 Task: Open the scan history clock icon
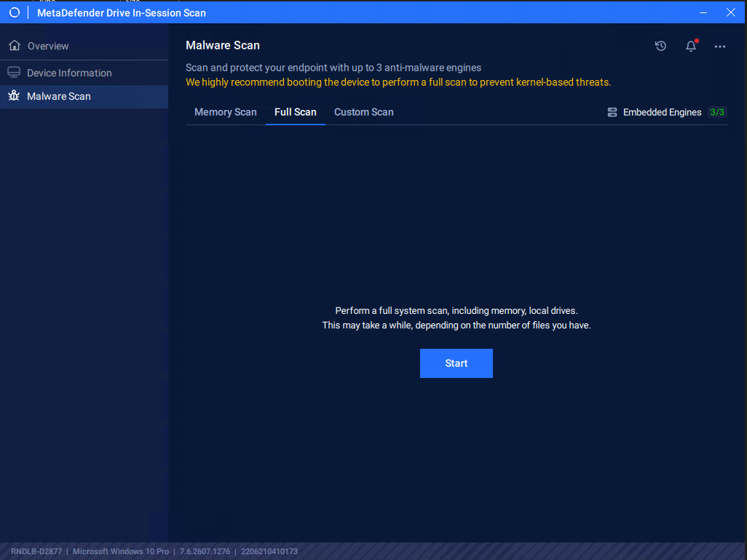660,46
